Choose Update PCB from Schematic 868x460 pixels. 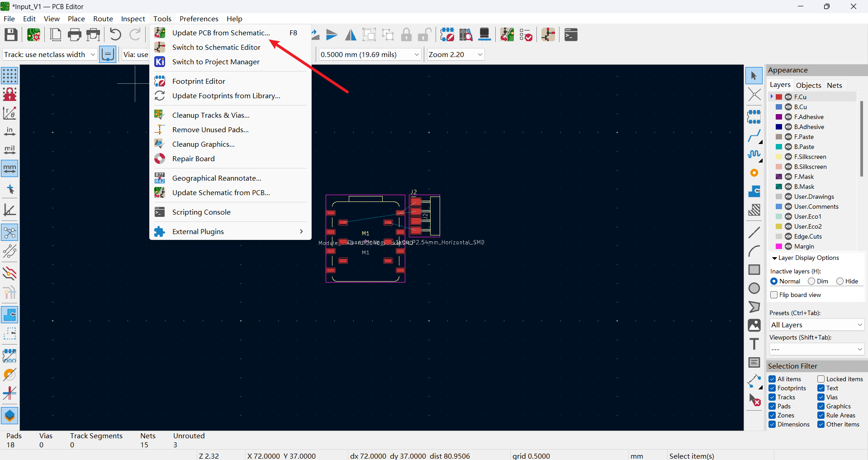230,33
